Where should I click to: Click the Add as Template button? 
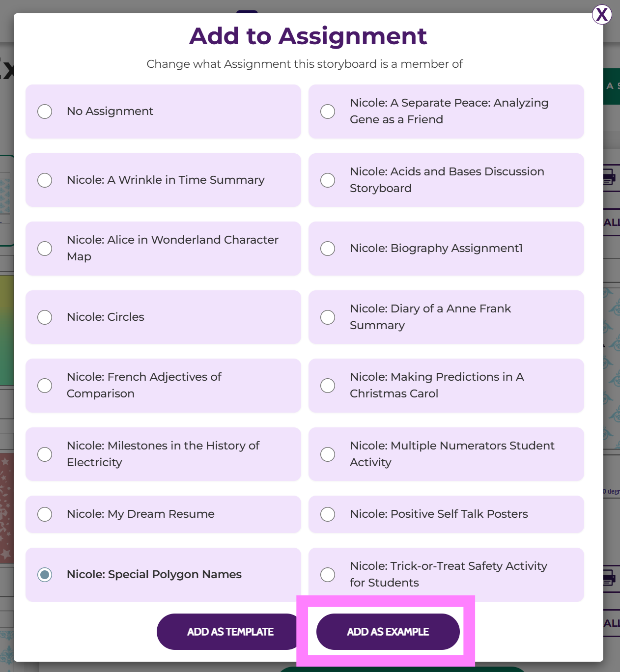point(230,632)
